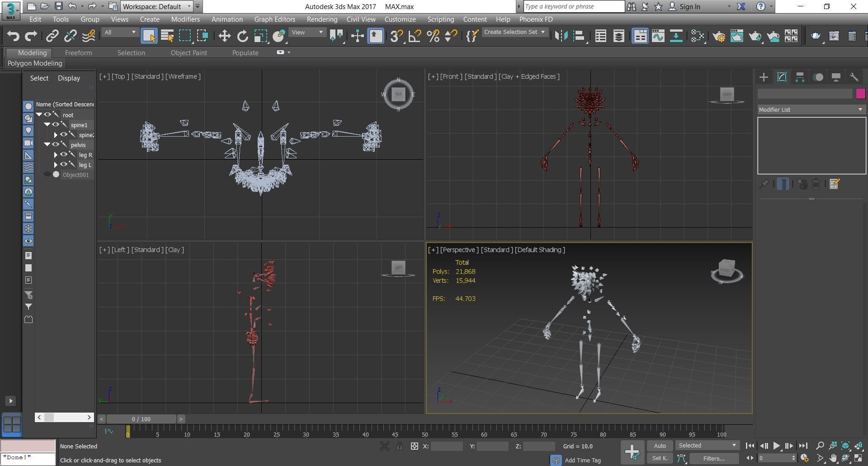Click the object color swatch
Screen dimensions: 868x466
tap(860, 94)
